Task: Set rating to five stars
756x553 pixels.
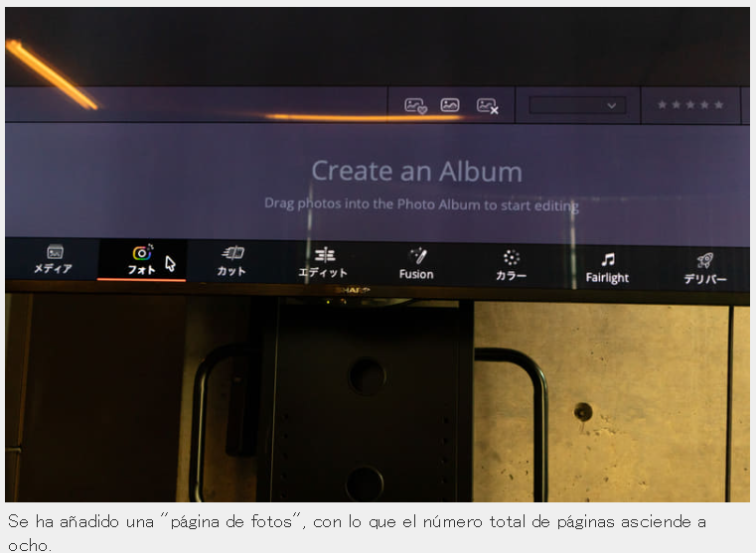Action: 719,104
